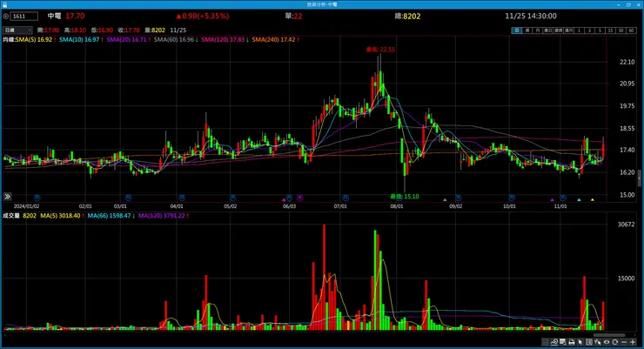Zoom out chart with minus icon
Screen dimensions: 644x349
tap(624, 342)
